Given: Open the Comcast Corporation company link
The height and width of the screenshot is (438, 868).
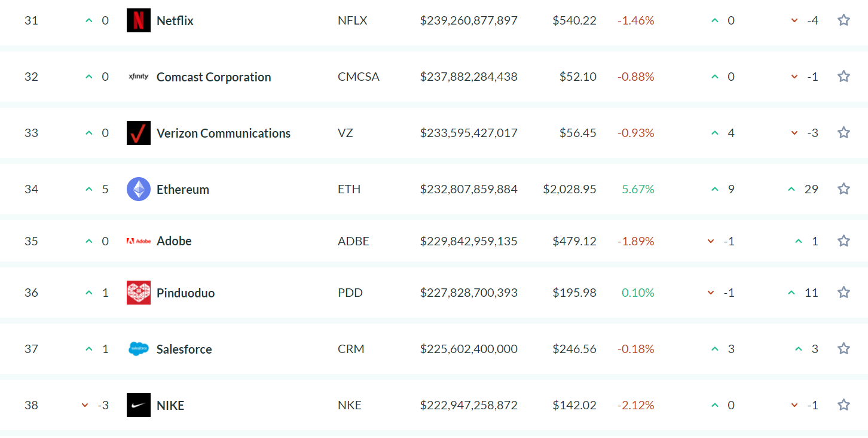Looking at the screenshot, I should point(213,77).
